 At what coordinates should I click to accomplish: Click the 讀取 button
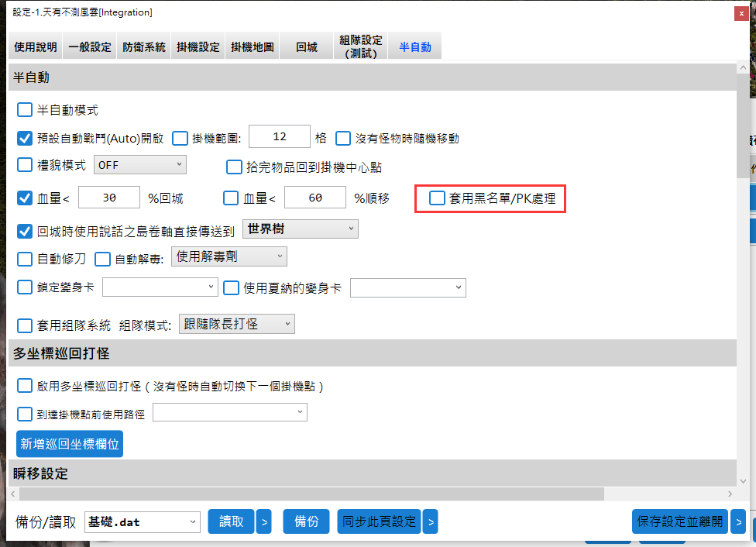[x=231, y=521]
